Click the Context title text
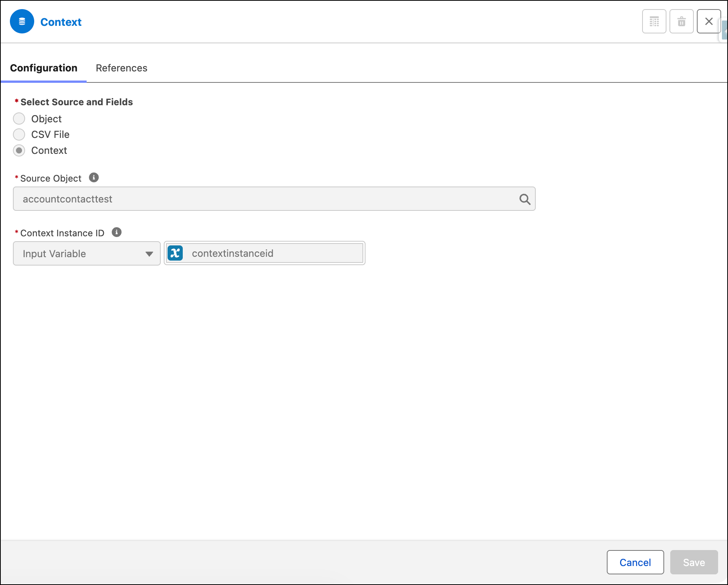This screenshot has height=585, width=728. pos(61,22)
